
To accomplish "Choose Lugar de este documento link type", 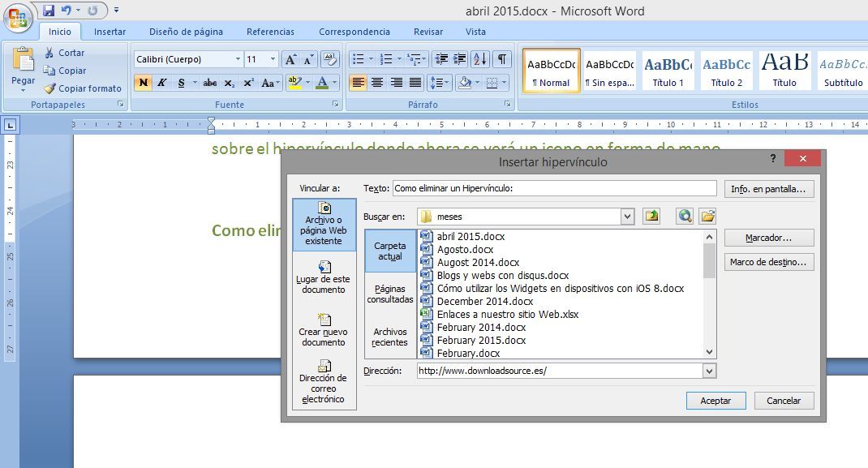I will [324, 277].
